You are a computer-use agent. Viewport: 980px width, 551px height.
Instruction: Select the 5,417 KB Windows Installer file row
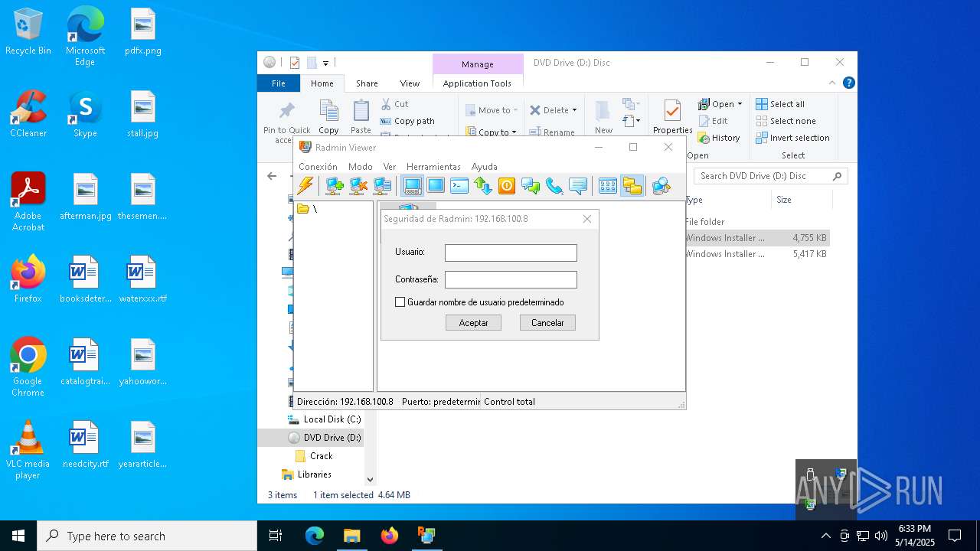coord(756,254)
